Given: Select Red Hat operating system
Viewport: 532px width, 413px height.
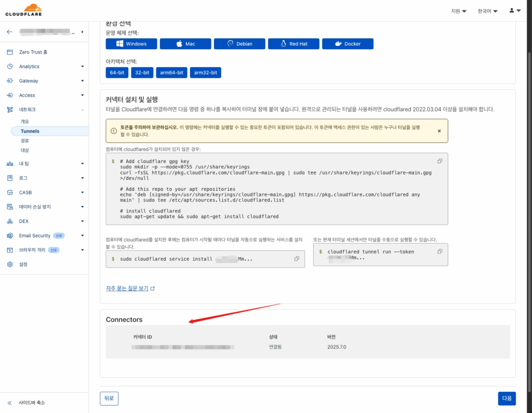Looking at the screenshot, I should tap(294, 44).
